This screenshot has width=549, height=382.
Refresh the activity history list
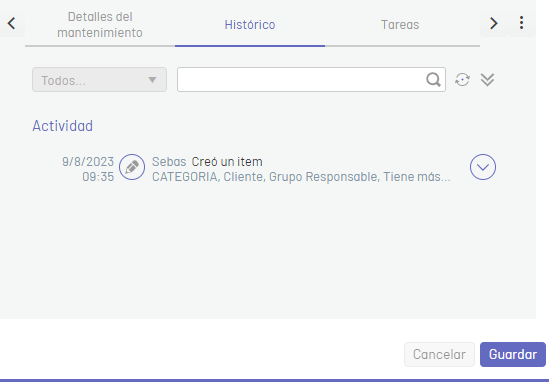[462, 80]
